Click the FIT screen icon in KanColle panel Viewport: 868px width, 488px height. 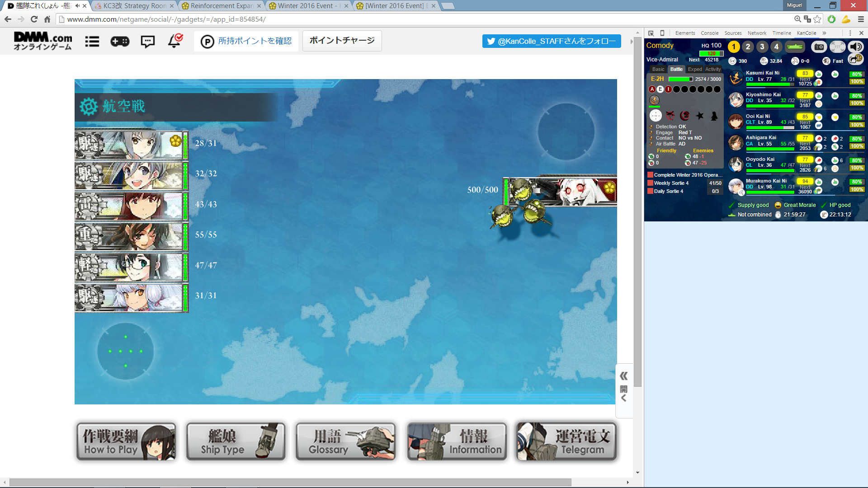[x=837, y=47]
